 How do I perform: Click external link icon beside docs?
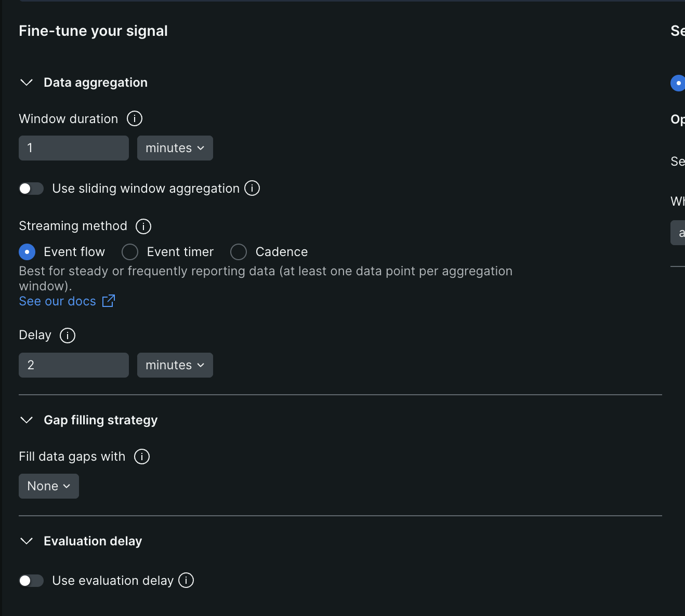pos(109,301)
